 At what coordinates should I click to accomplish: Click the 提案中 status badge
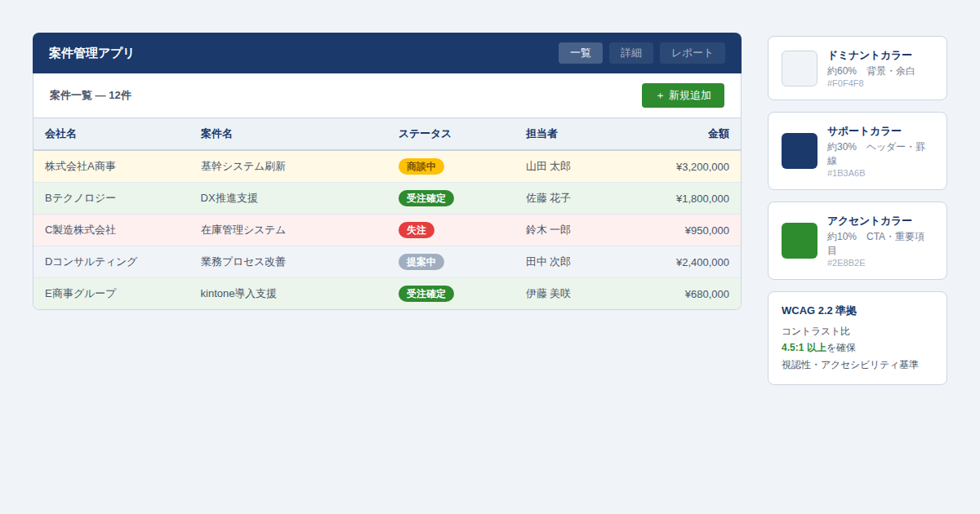point(421,262)
